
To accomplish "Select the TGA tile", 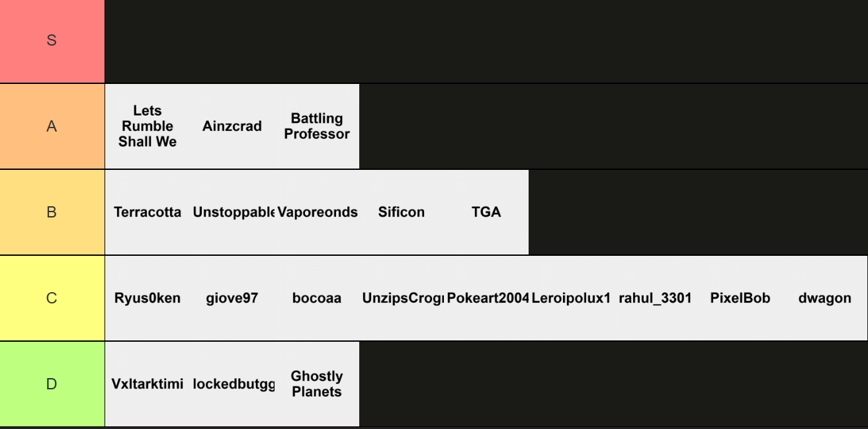I will click(x=486, y=212).
